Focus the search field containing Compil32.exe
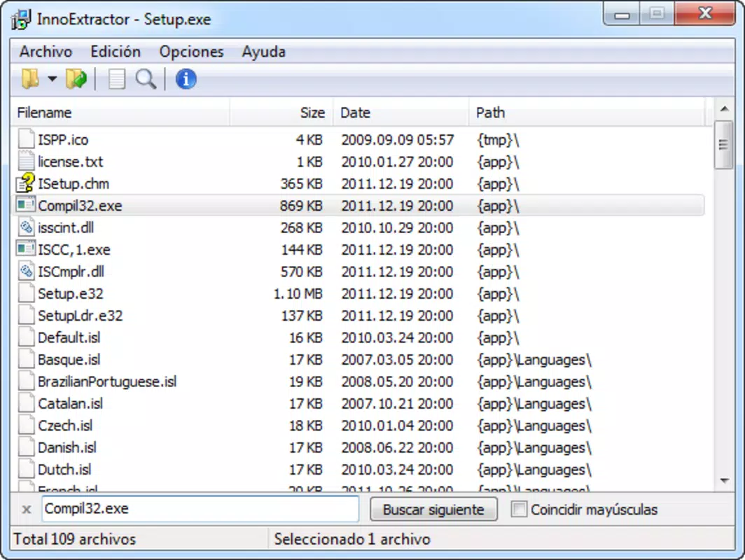The width and height of the screenshot is (745, 560). [x=200, y=509]
